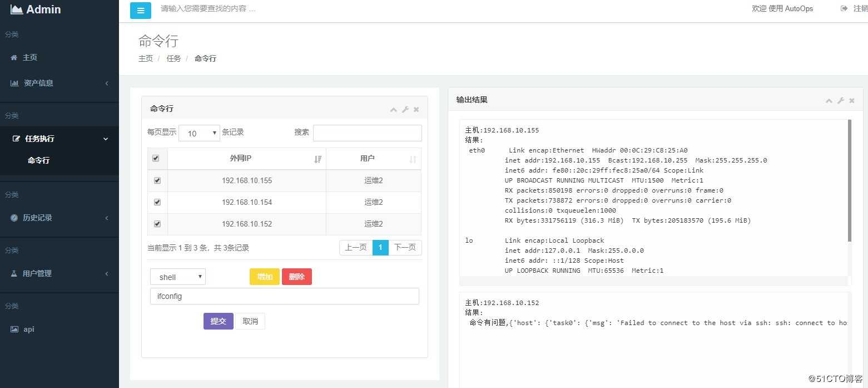Screen dimensions: 868x388
Task: Open the records-per-page dropdown showing 10
Action: pos(200,133)
